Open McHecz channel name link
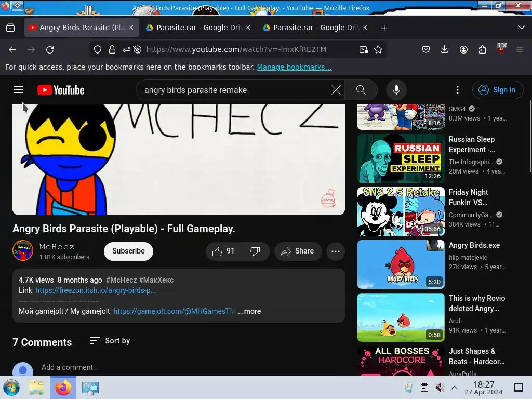The image size is (532, 399). coord(57,247)
